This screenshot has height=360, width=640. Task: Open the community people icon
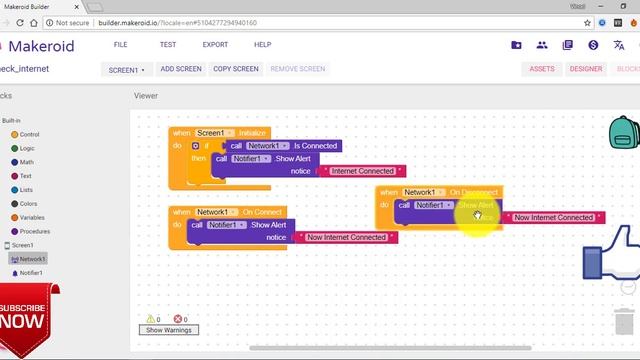coord(542,45)
